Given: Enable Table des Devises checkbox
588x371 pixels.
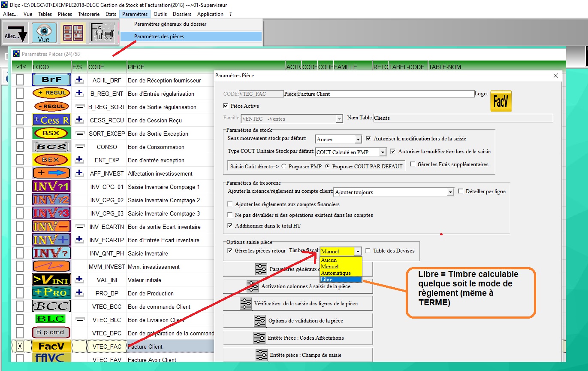Looking at the screenshot, I should pos(368,251).
